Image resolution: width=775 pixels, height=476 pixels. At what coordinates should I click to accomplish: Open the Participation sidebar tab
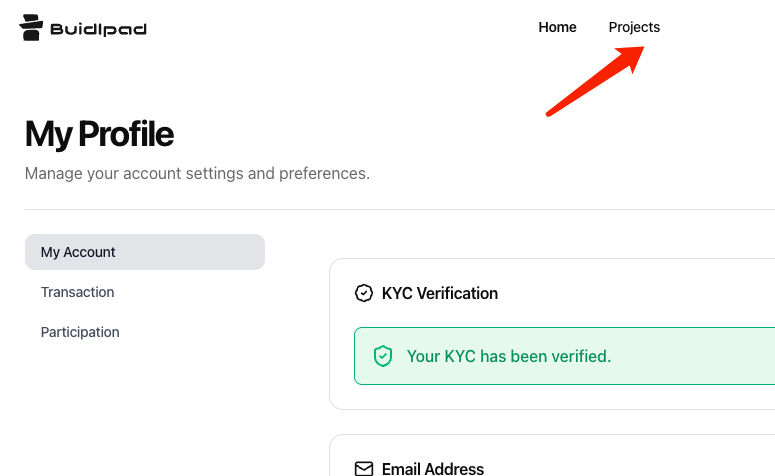tap(80, 332)
